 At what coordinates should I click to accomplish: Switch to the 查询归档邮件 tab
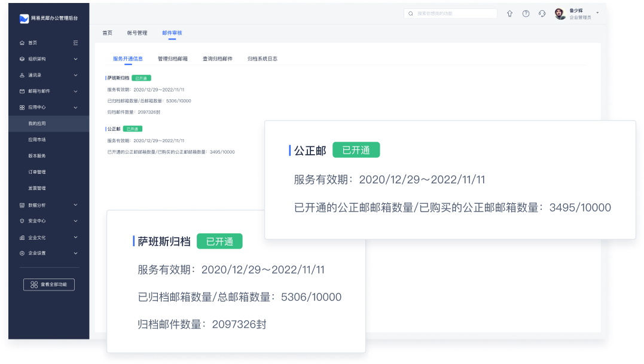tap(218, 59)
